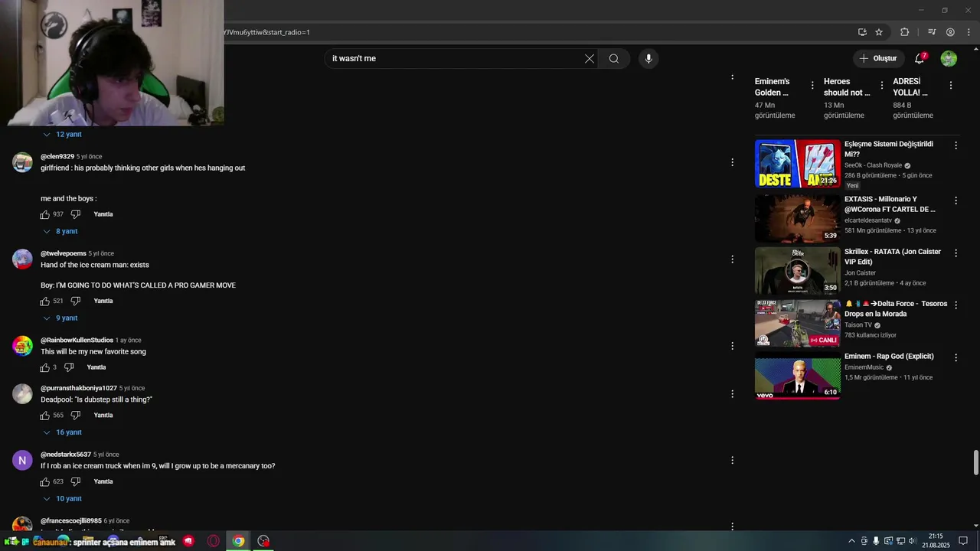Click Yanıtla under @nedstarkx5637 comment
Image resolution: width=980 pixels, height=551 pixels.
tap(103, 481)
